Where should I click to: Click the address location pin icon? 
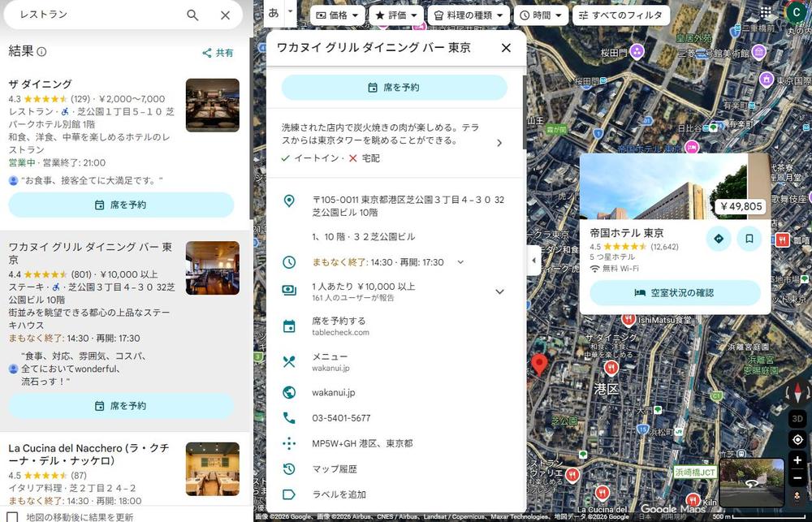(289, 201)
